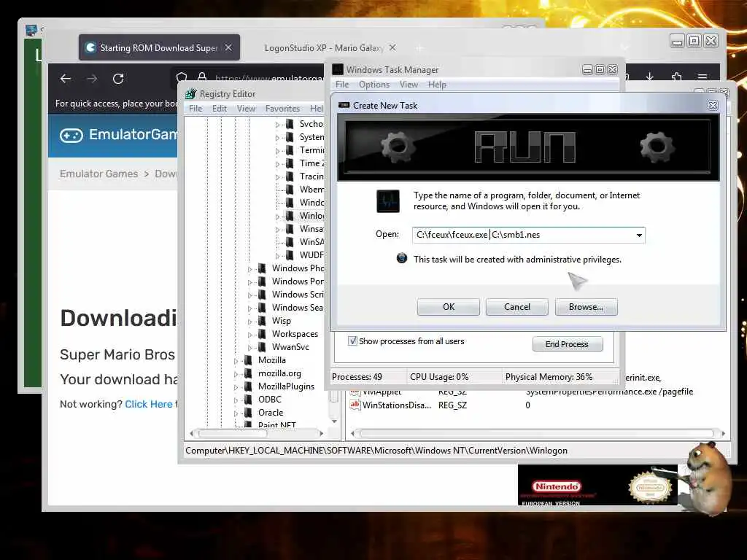Click OK in Create New Task
This screenshot has height=560, width=747.
click(x=449, y=307)
